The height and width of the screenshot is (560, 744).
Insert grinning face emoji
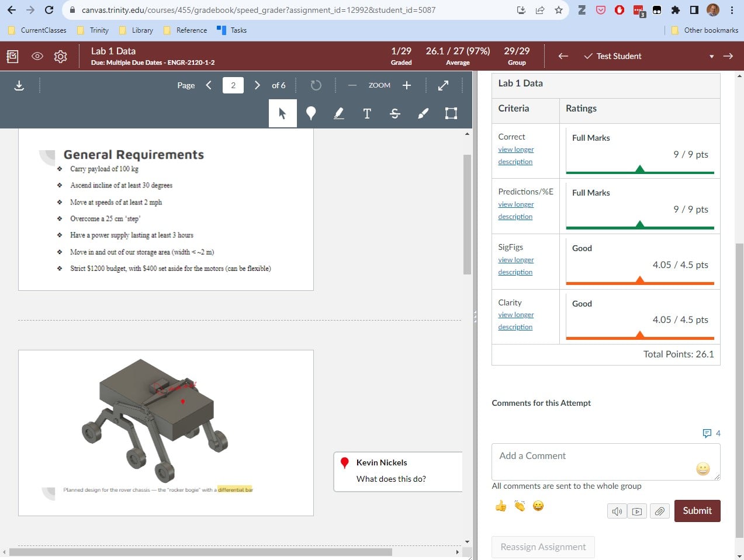coord(538,506)
